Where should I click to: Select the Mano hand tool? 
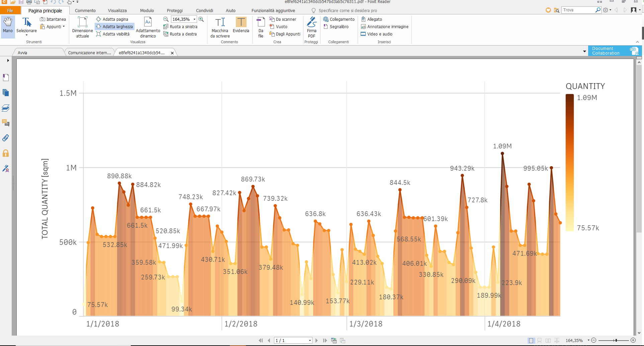pos(8,26)
